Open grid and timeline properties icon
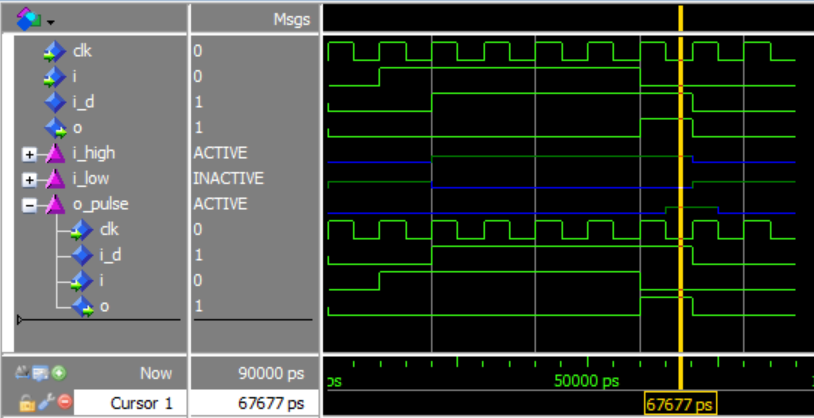814x418 pixels. [40, 372]
